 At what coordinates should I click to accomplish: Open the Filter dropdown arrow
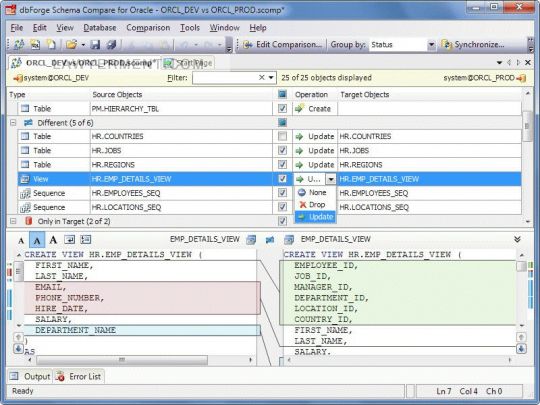271,77
